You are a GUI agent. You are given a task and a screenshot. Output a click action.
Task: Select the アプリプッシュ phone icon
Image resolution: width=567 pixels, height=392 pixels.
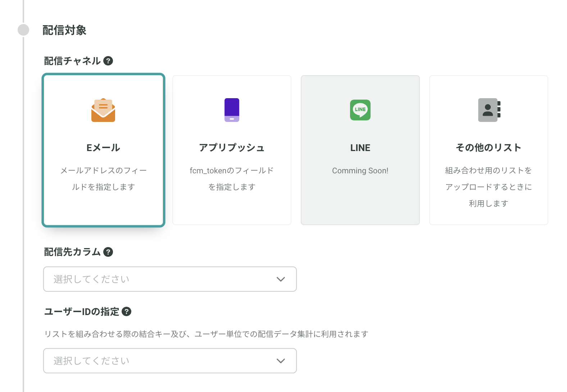(x=232, y=110)
